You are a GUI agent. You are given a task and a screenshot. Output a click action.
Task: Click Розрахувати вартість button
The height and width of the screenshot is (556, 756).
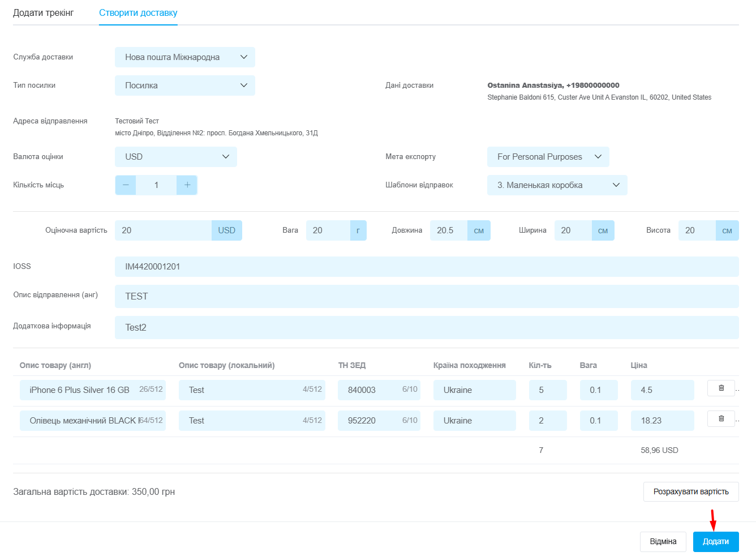point(691,491)
